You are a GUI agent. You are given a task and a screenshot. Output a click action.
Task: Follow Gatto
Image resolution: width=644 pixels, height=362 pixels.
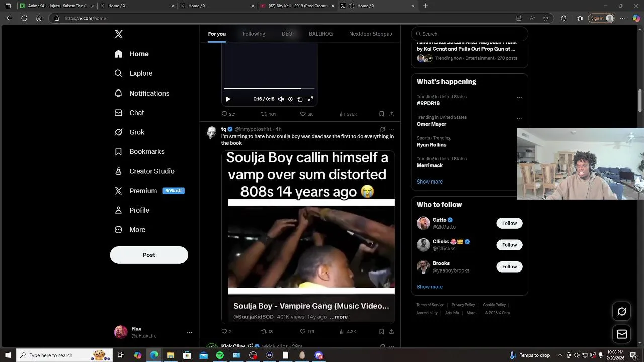[509, 223]
